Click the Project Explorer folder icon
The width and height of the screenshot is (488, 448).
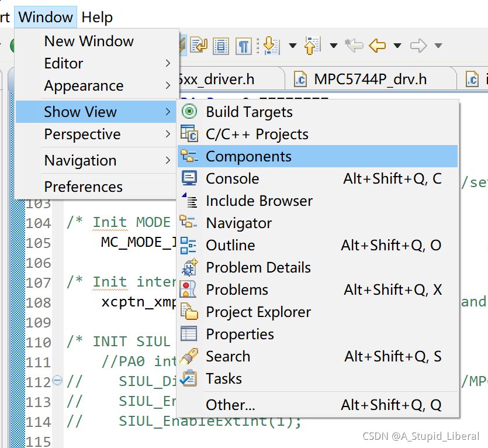(189, 312)
